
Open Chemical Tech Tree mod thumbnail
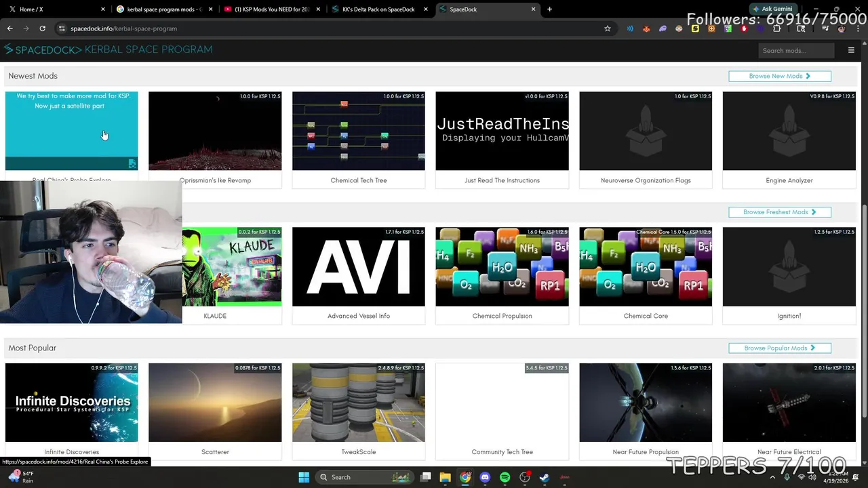coord(359,131)
